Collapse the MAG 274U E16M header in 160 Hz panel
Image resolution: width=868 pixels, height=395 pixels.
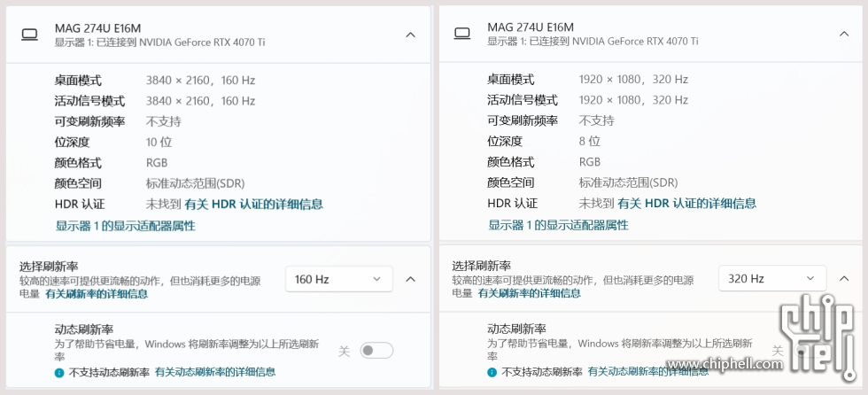[410, 35]
